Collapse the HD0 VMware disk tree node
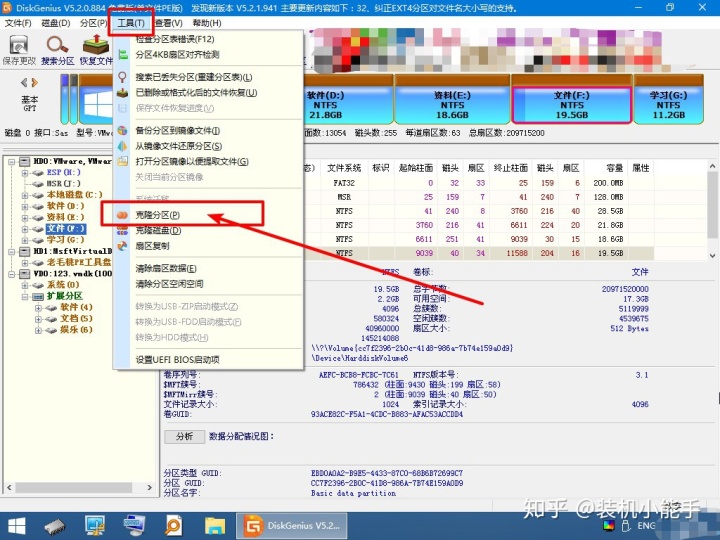720x540 pixels. pyautogui.click(x=11, y=162)
